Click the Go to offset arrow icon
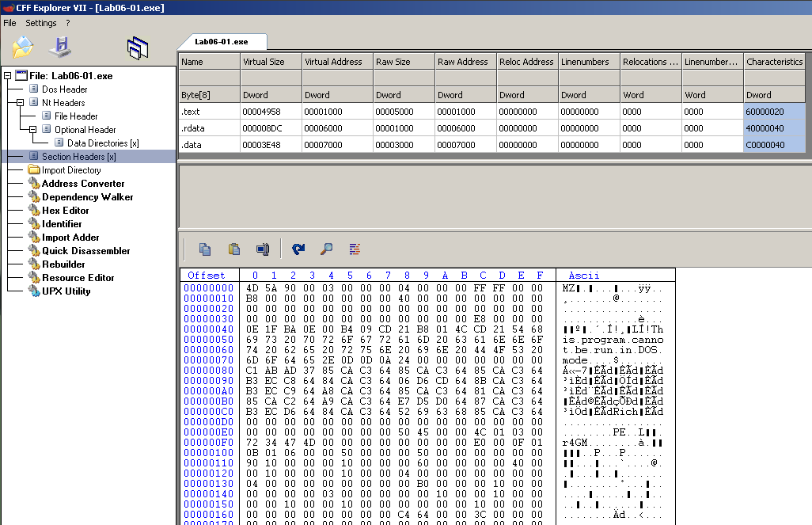The width and height of the screenshot is (812, 525). click(298, 249)
